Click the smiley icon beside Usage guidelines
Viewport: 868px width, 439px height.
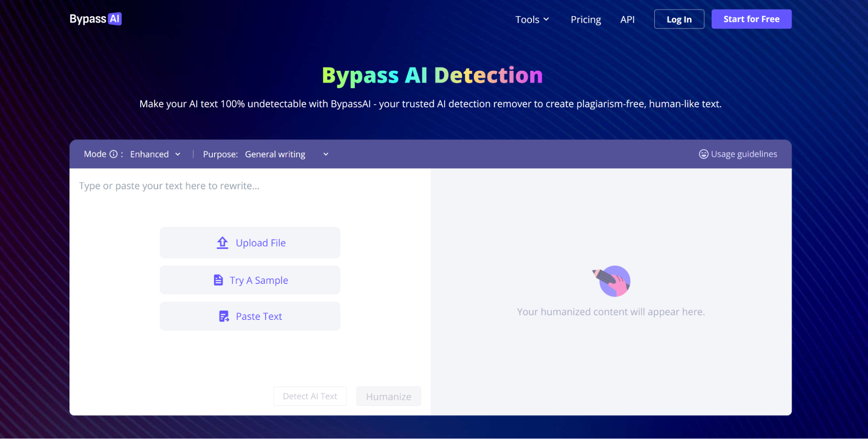click(x=703, y=154)
